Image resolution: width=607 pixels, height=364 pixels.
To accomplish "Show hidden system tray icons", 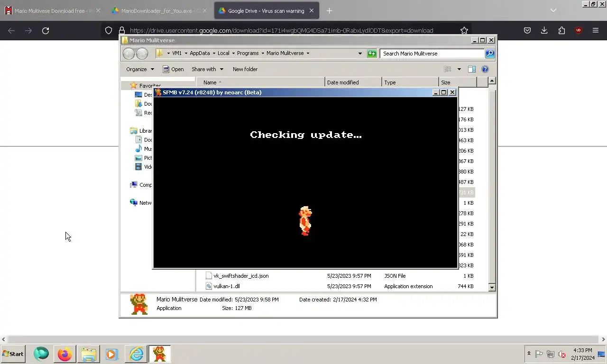I will (529, 354).
